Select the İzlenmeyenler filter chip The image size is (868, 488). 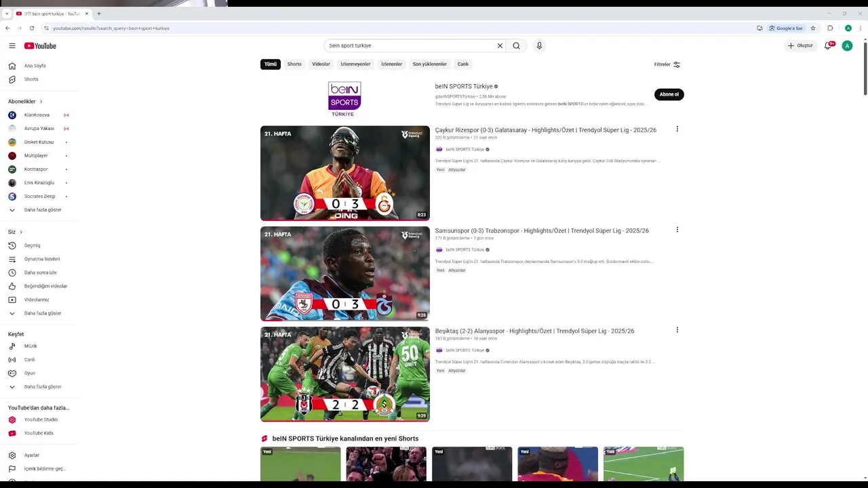[x=355, y=64]
